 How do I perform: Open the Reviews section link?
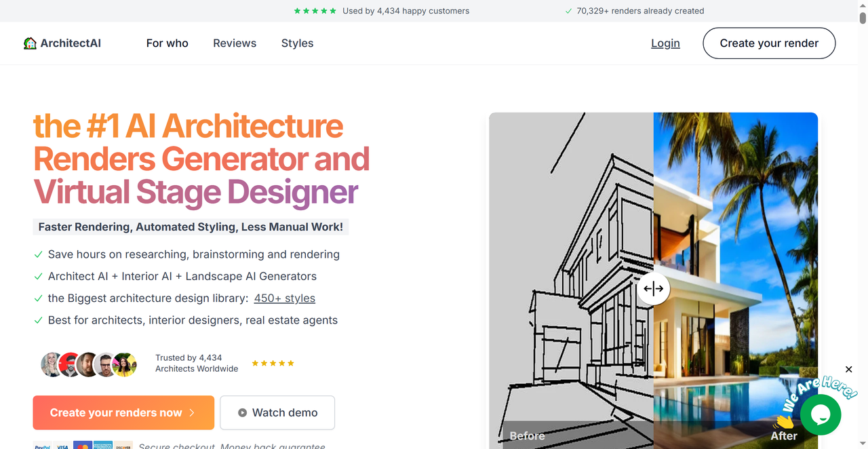click(x=235, y=43)
